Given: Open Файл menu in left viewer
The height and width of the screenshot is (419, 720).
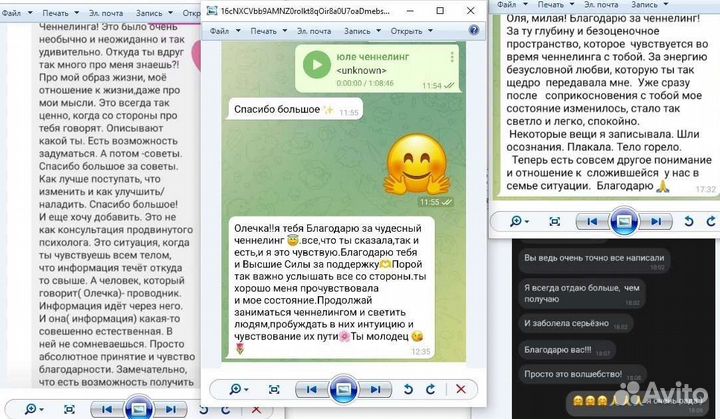Looking at the screenshot, I should click(x=11, y=13).
